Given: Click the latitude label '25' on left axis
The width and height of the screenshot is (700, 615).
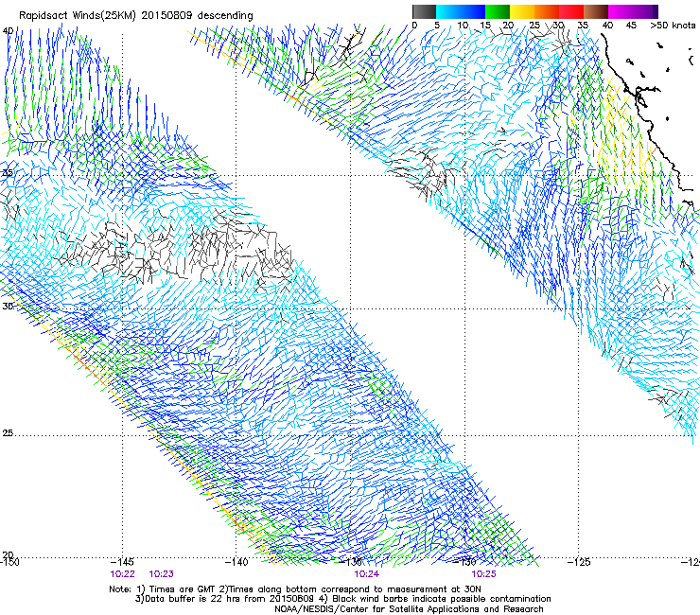Looking at the screenshot, I should (8, 433).
